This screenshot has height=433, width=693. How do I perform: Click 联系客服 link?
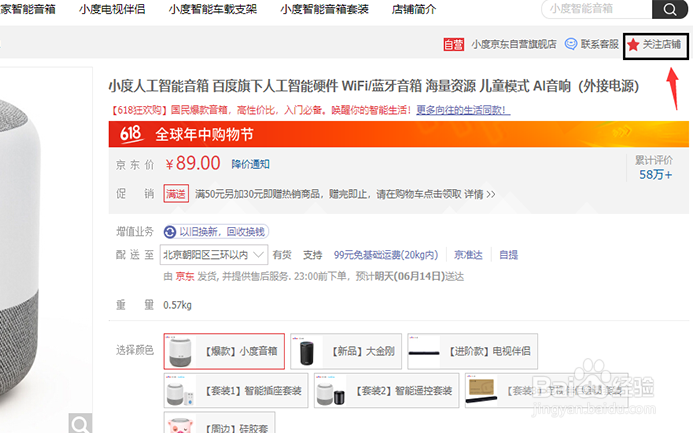[x=599, y=44]
